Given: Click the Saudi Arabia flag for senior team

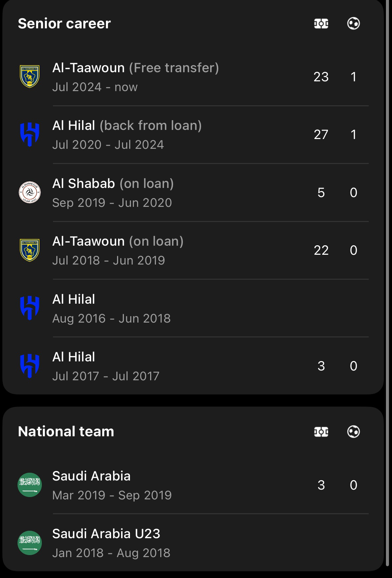Looking at the screenshot, I should 30,485.
